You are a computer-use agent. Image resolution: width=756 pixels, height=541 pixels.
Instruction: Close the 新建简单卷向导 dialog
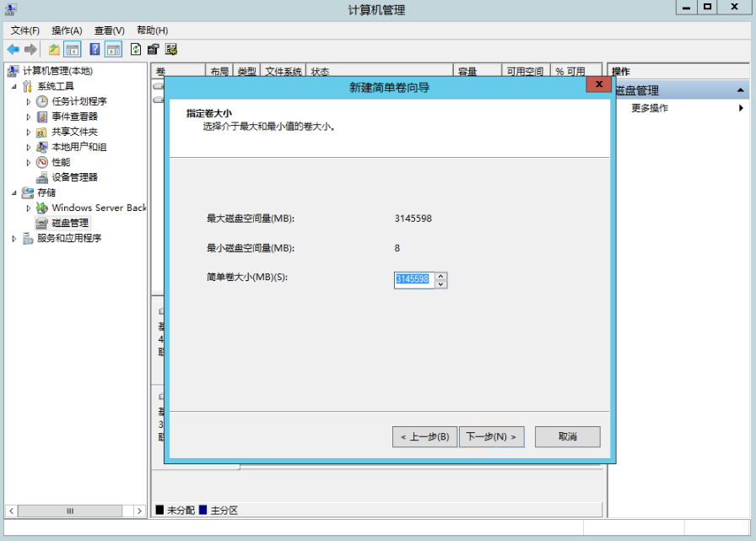tap(599, 84)
